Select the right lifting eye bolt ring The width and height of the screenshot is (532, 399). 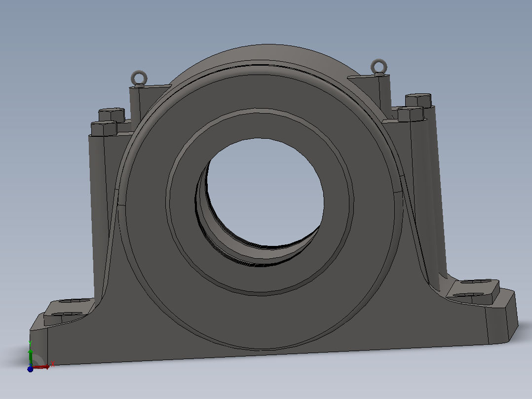click(x=379, y=67)
